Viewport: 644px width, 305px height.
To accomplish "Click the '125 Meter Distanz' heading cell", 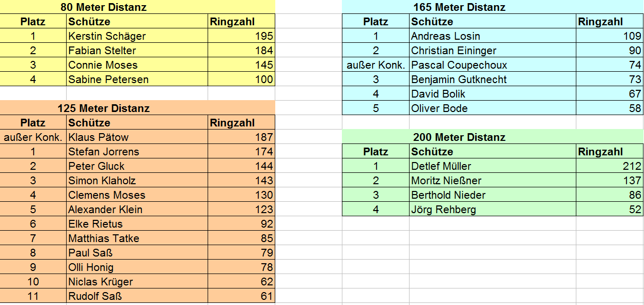I will tap(137, 108).
